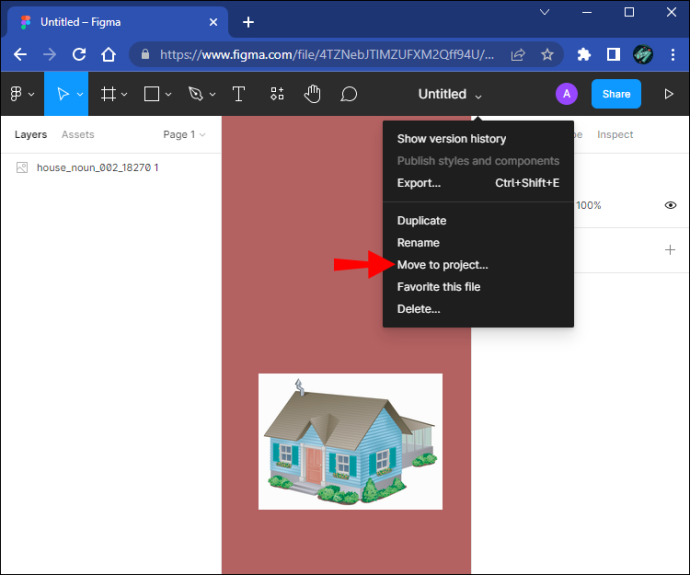Expand the shape tools chevron

(168, 94)
